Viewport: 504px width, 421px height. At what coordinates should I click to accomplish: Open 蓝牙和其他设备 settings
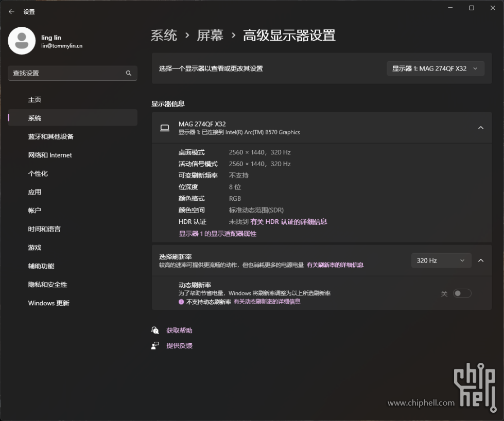[73, 136]
